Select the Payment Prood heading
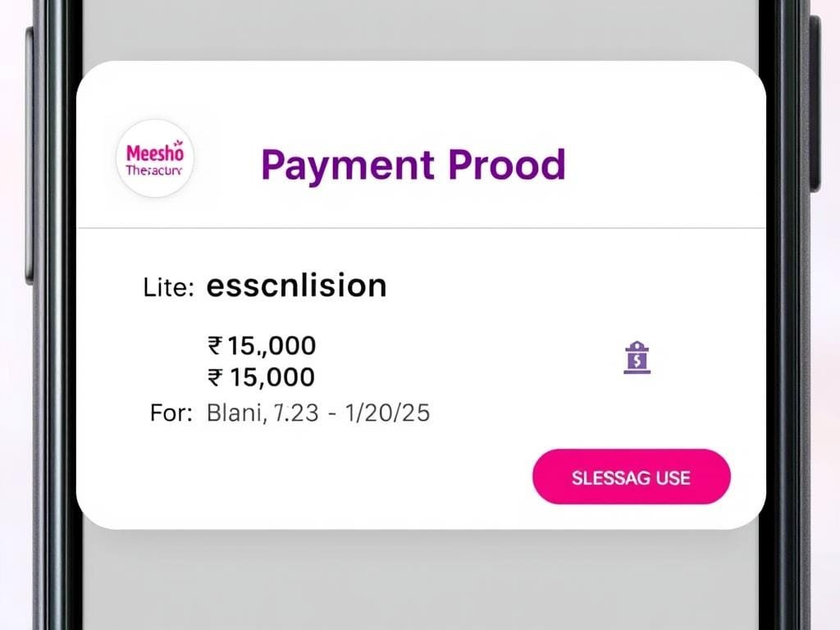This screenshot has height=630, width=840. [x=413, y=164]
